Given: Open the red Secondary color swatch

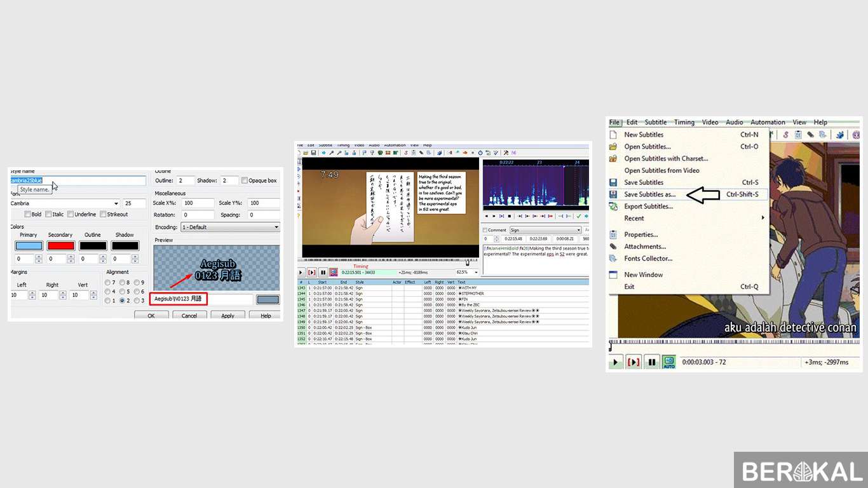Looking at the screenshot, I should [x=61, y=246].
